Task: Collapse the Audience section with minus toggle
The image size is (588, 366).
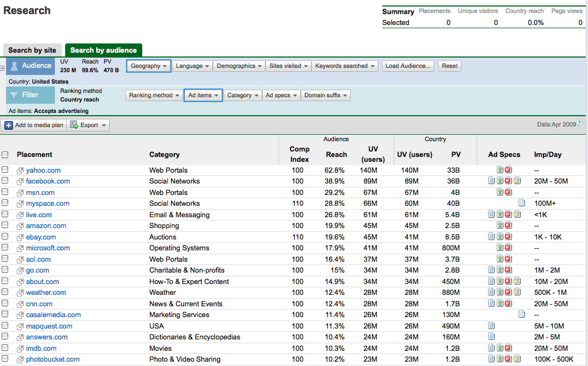Action: point(2,68)
